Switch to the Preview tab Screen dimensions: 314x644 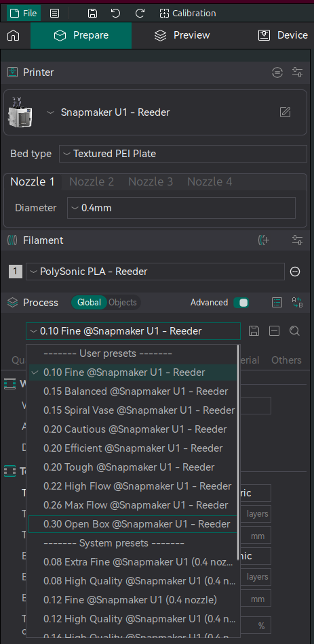tap(182, 35)
